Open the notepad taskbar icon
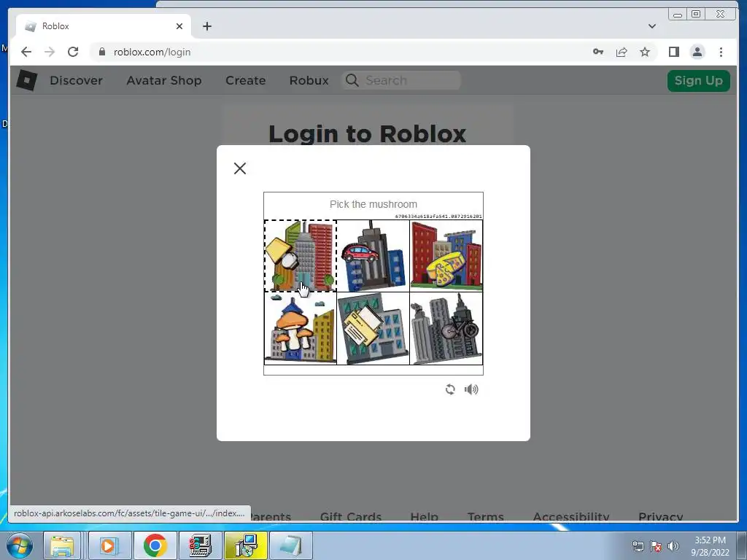 coord(291,545)
